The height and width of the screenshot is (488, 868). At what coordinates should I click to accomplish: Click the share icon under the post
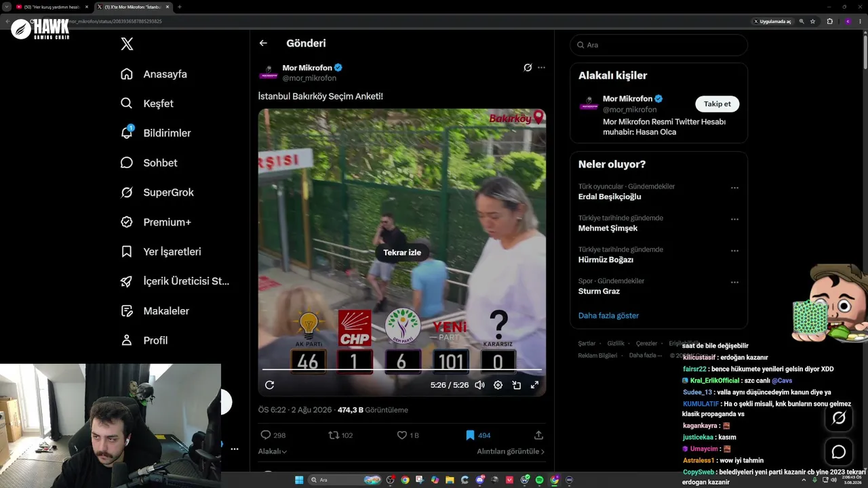tap(538, 435)
